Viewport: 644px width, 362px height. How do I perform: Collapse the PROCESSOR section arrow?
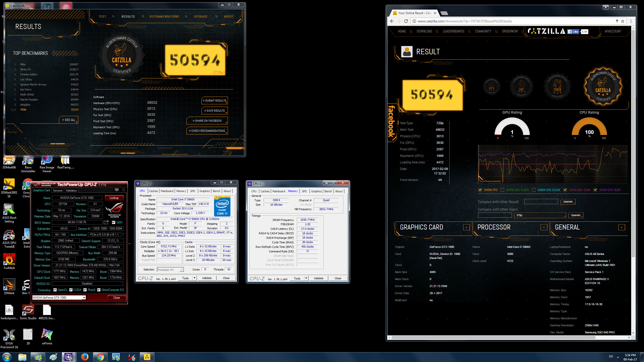point(544,227)
